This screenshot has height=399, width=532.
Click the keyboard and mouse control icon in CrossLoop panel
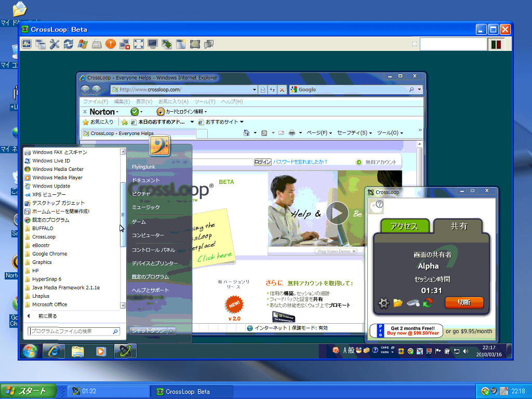tap(413, 303)
